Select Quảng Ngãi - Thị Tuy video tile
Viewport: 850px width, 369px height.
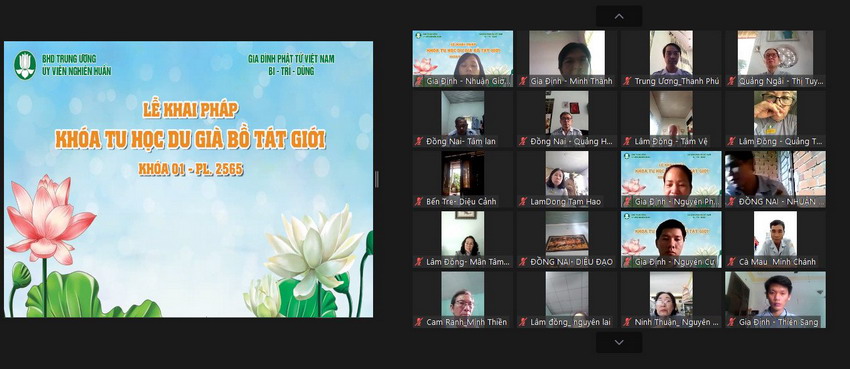[775, 59]
